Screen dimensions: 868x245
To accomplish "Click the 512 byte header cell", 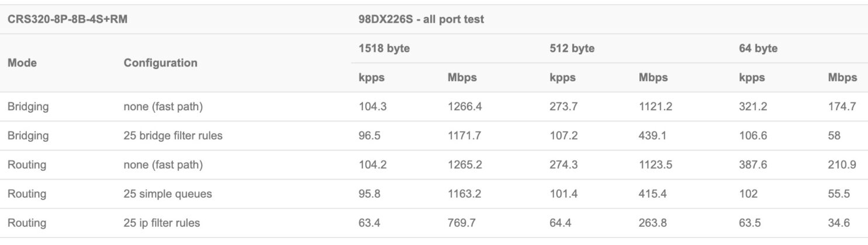I will [x=572, y=48].
